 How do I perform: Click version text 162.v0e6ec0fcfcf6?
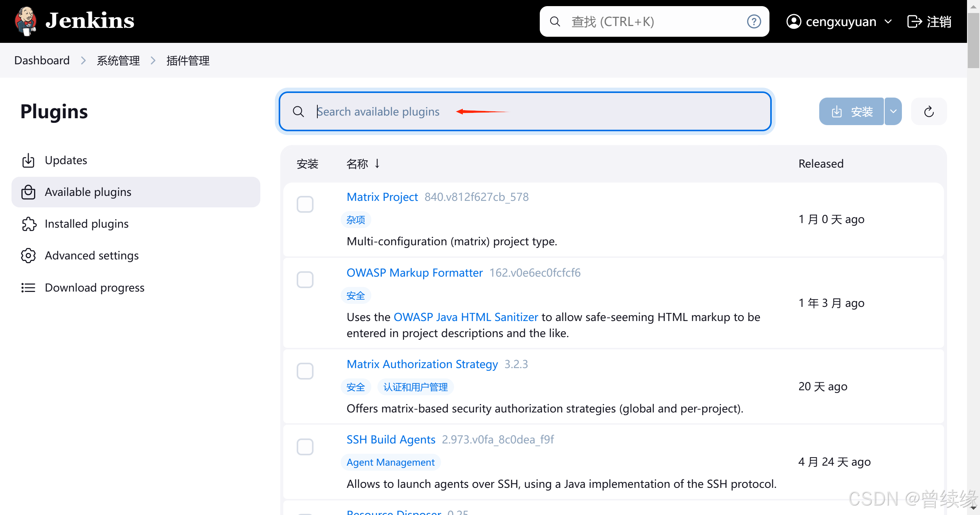(535, 272)
